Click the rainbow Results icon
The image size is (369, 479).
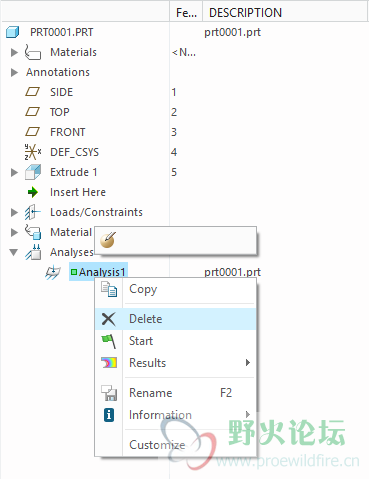pos(109,363)
